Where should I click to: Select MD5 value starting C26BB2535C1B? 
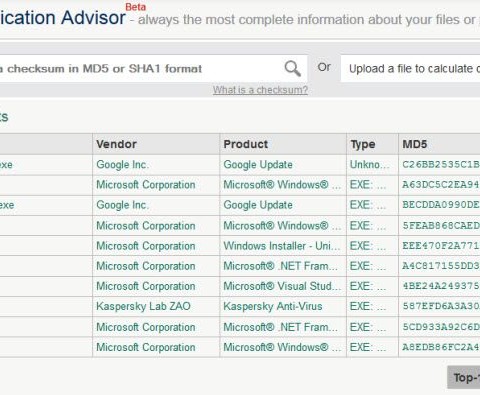441,165
